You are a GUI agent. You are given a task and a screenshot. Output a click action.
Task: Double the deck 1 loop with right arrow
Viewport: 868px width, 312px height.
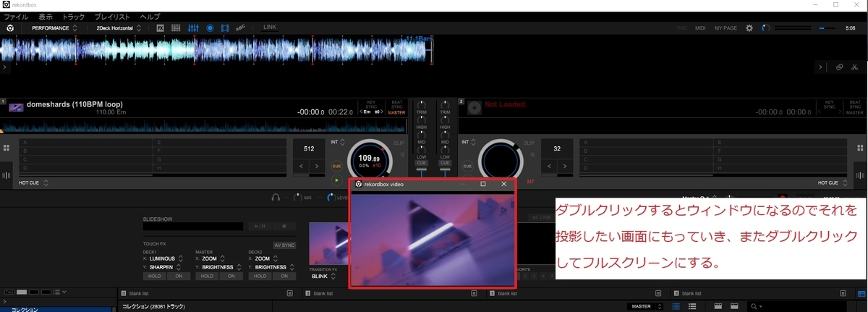(317, 166)
